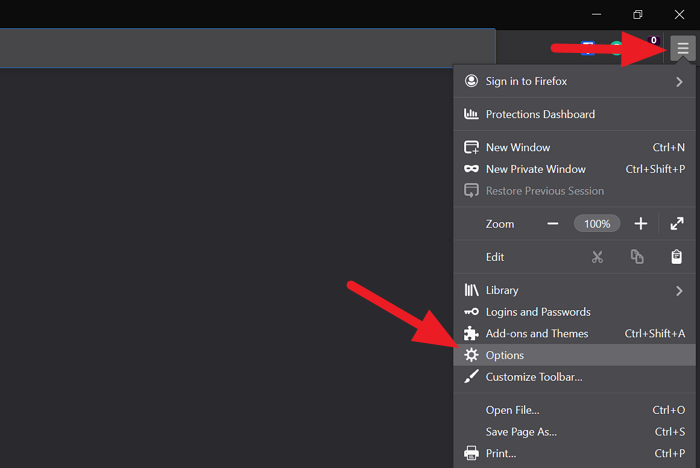Choose Customize Toolbar...
This screenshot has height=468, width=700.
[575, 377]
